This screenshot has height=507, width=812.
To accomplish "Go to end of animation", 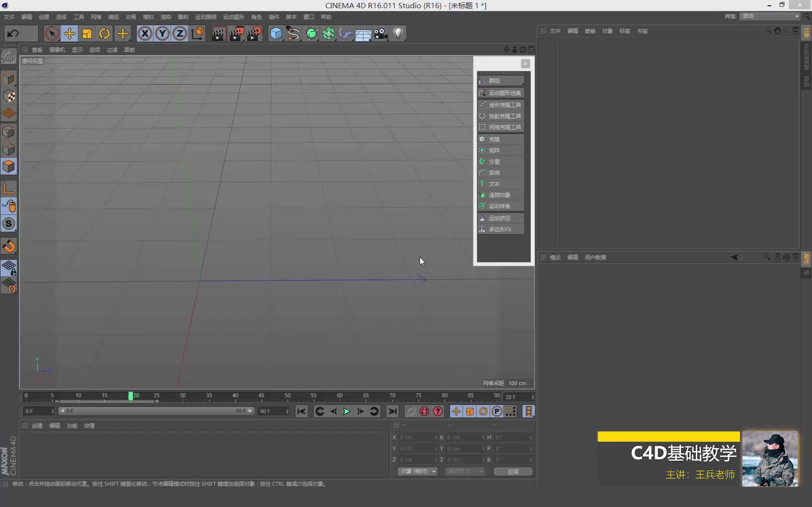I will click(392, 411).
